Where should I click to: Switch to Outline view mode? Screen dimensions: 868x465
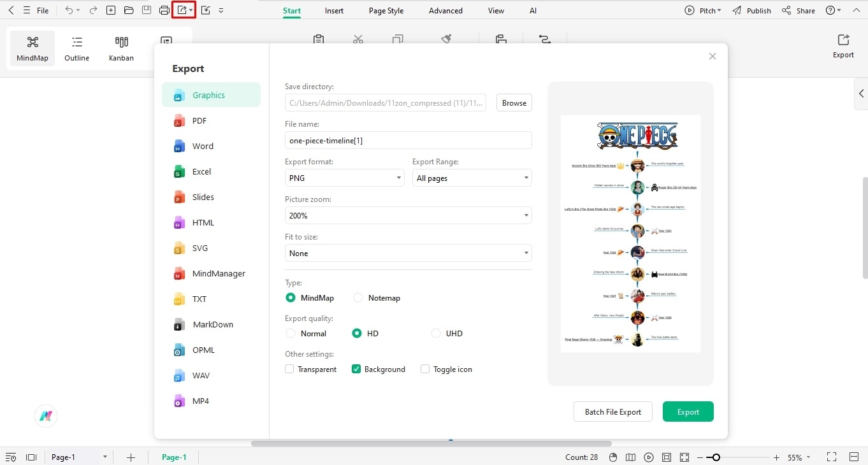coord(77,48)
